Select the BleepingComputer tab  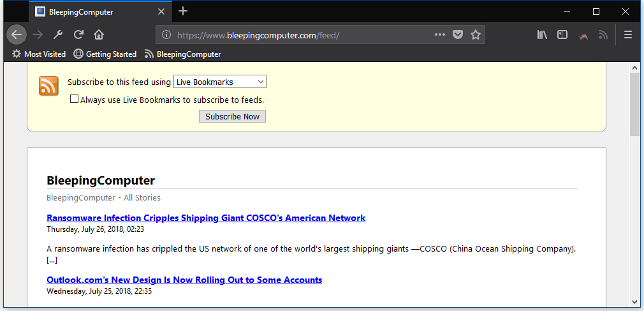click(x=101, y=12)
